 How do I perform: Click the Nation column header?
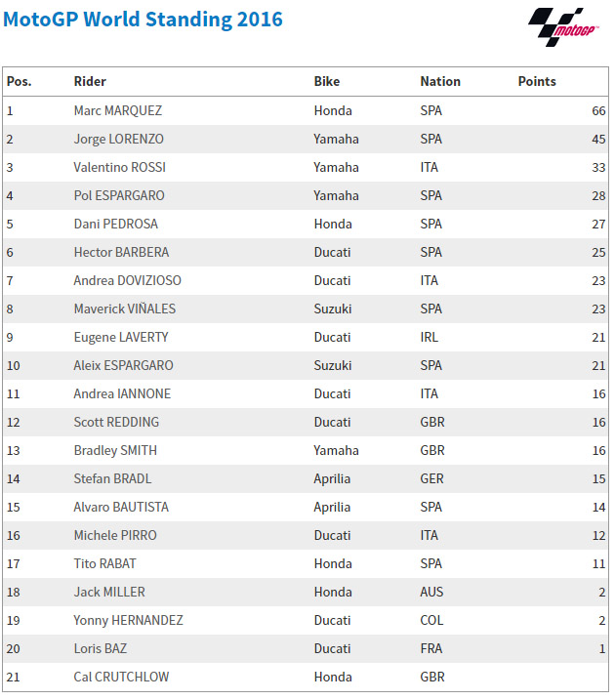[x=440, y=82]
